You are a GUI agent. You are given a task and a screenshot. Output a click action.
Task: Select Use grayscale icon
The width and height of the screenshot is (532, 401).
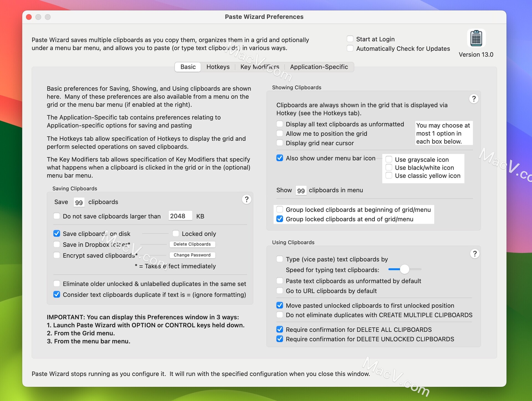[389, 159]
